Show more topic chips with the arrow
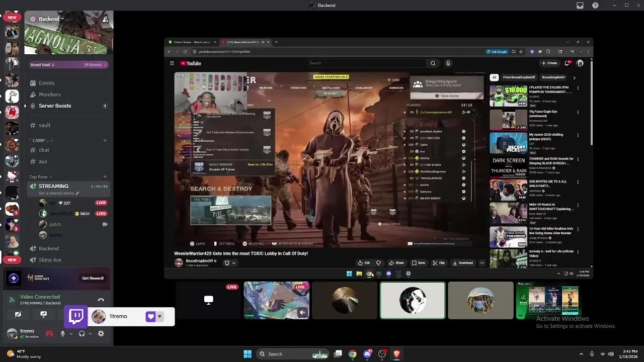Image resolution: width=644 pixels, height=362 pixels. click(574, 77)
